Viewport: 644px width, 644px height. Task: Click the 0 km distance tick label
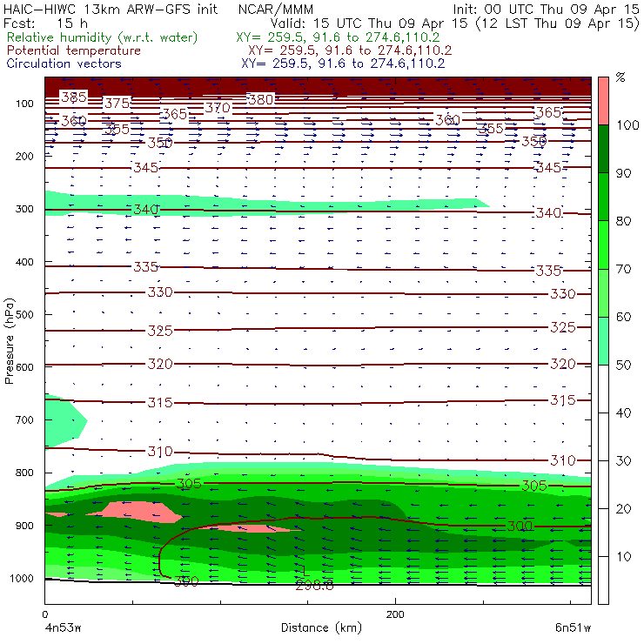[x=44, y=614]
